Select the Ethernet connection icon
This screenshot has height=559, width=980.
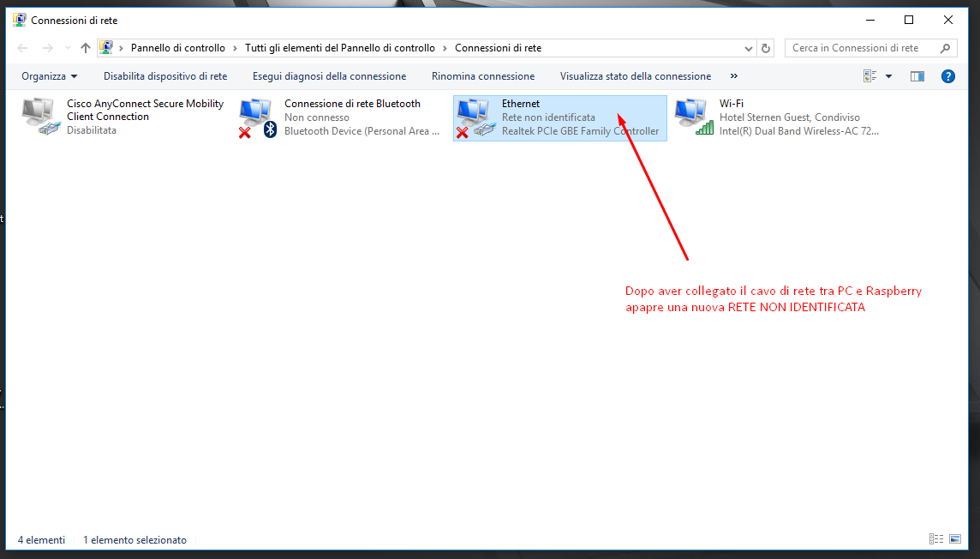(475, 117)
